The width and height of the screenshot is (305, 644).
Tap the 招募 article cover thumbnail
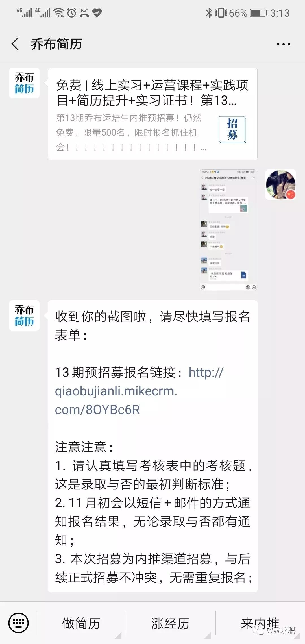click(232, 129)
